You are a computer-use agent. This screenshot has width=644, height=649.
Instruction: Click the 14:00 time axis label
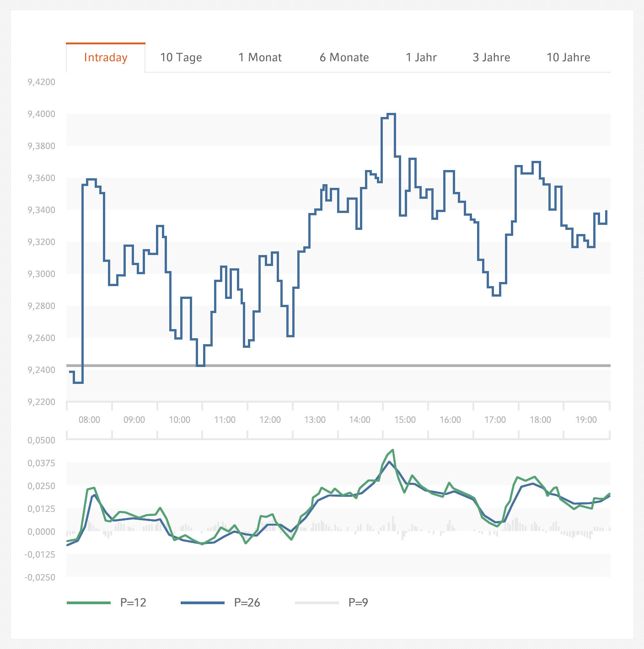coord(360,420)
